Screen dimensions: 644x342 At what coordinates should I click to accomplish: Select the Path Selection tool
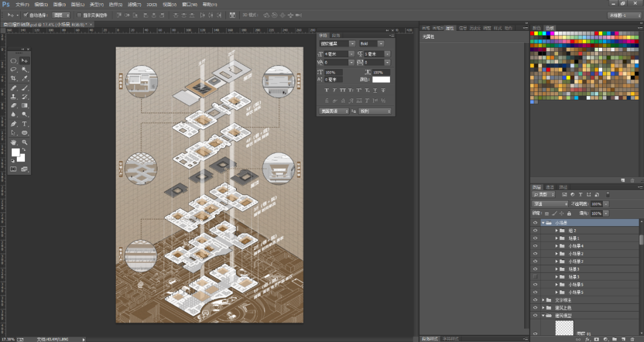pyautogui.click(x=13, y=133)
